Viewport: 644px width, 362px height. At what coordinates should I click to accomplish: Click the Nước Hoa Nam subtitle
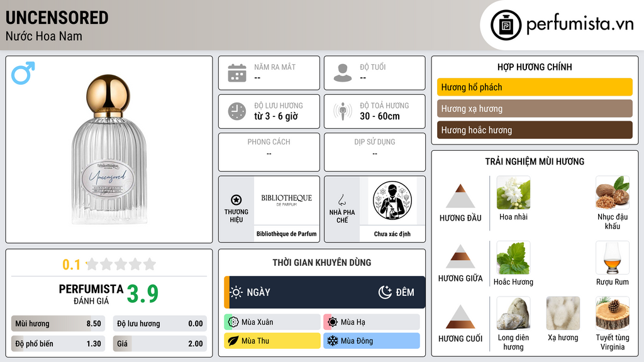(44, 36)
